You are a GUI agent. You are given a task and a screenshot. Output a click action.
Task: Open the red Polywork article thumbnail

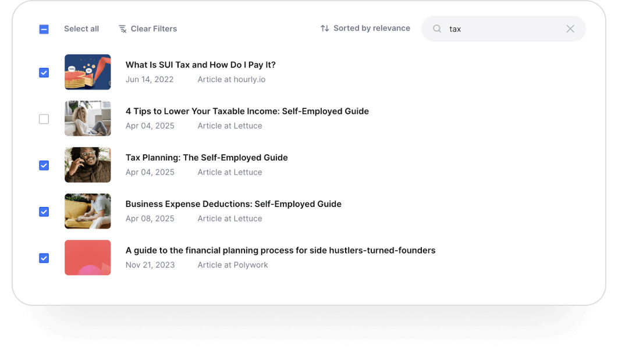point(87,258)
